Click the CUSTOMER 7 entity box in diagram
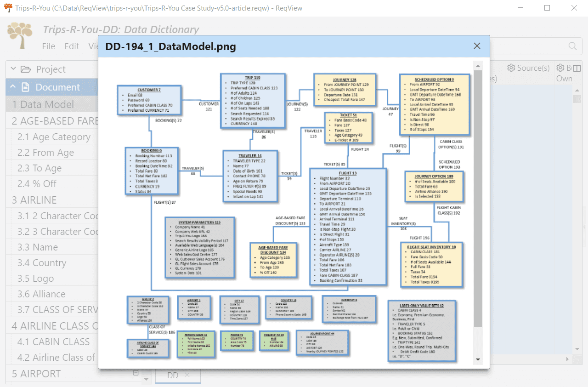The width and height of the screenshot is (588, 387). [149, 100]
